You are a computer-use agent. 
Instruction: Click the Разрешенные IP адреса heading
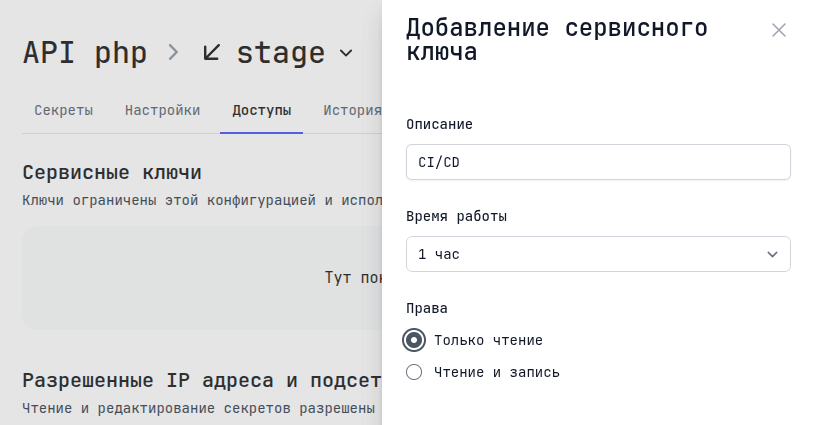point(200,380)
